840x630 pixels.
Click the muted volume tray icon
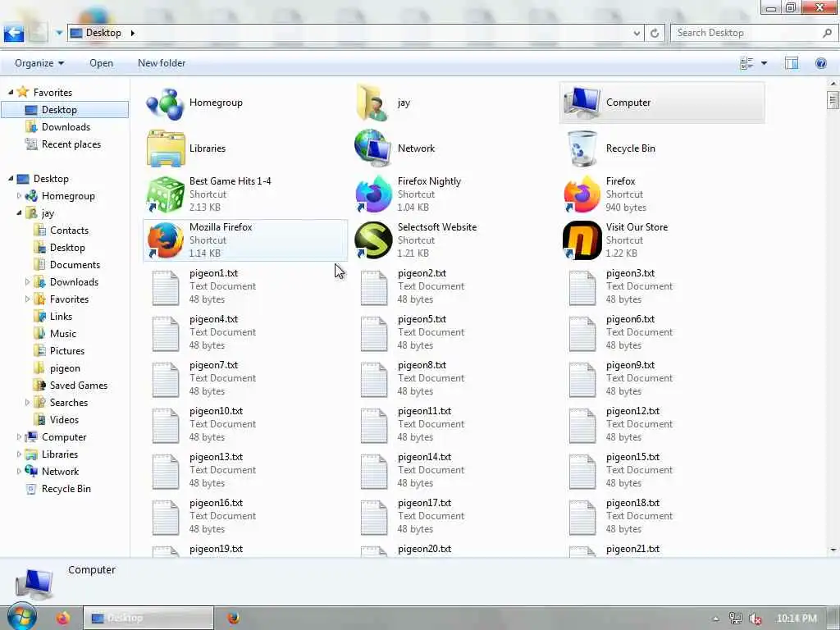tap(756, 619)
